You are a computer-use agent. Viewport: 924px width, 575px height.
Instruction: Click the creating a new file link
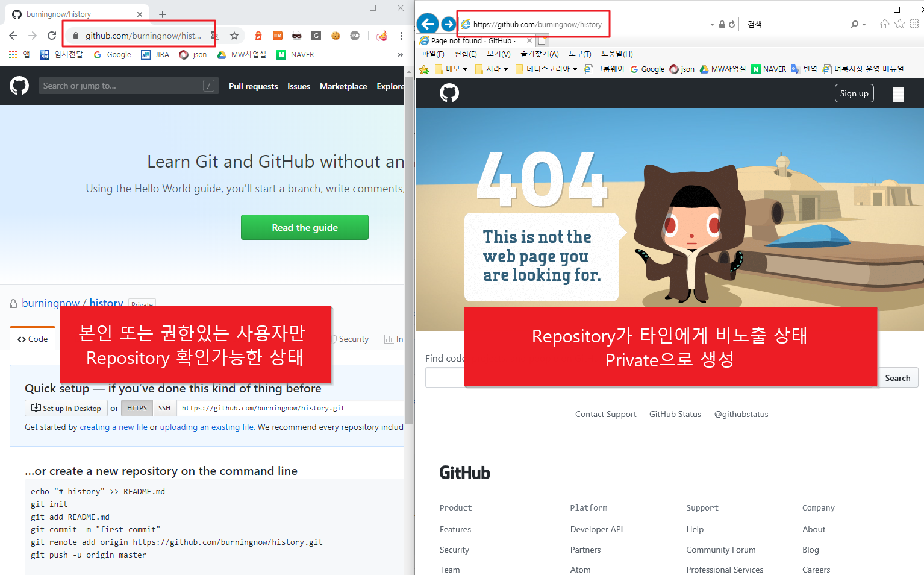[113, 427]
